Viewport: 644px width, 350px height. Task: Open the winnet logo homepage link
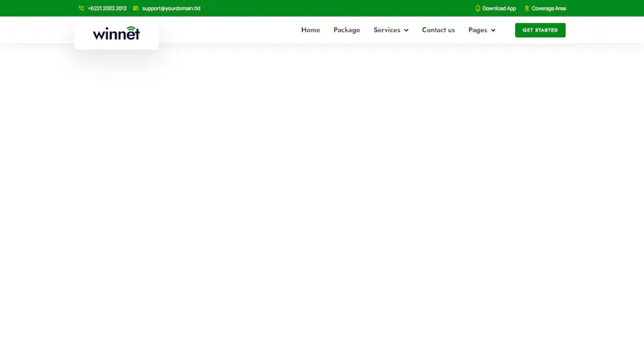tap(116, 33)
